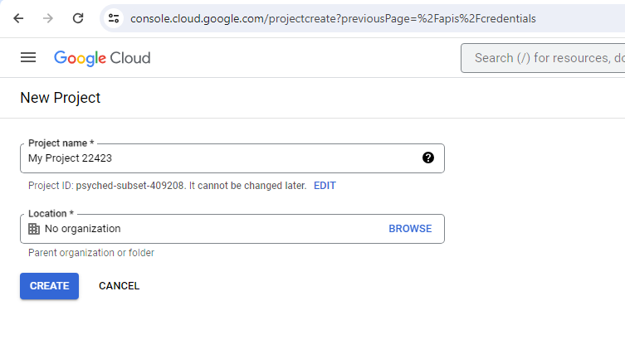Click the No organization location field
Viewport: 625px width, 364px height.
(232, 229)
